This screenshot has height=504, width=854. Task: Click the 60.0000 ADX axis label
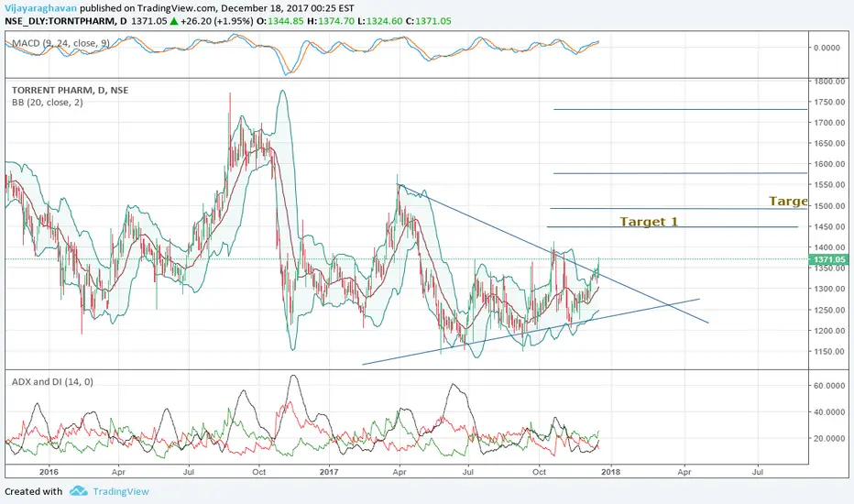click(829, 386)
